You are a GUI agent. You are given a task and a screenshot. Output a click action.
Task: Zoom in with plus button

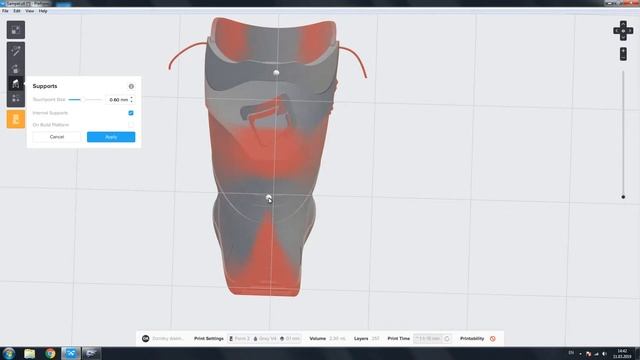coord(623,51)
